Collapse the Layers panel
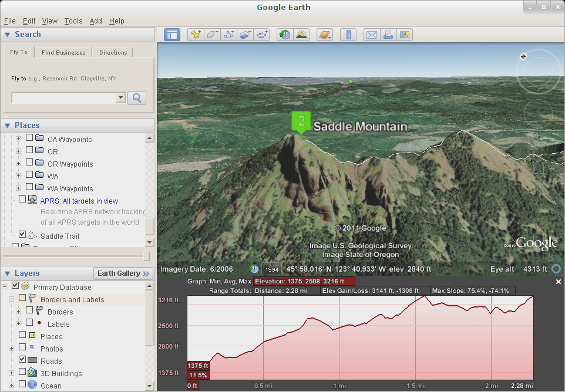 [7, 273]
